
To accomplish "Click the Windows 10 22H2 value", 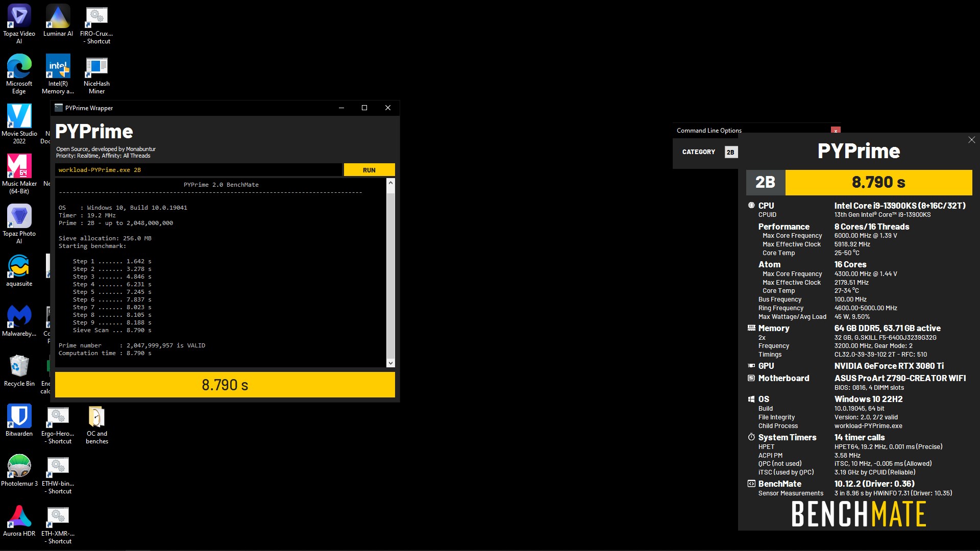I will [x=868, y=399].
